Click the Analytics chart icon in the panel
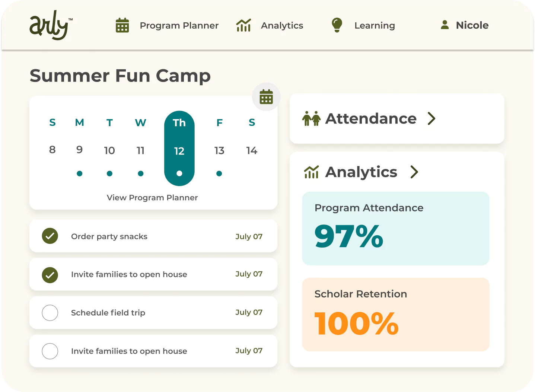535x392 pixels. [x=311, y=172]
